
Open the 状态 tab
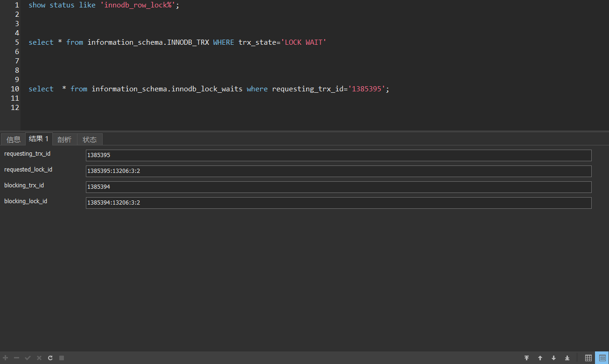tap(90, 139)
